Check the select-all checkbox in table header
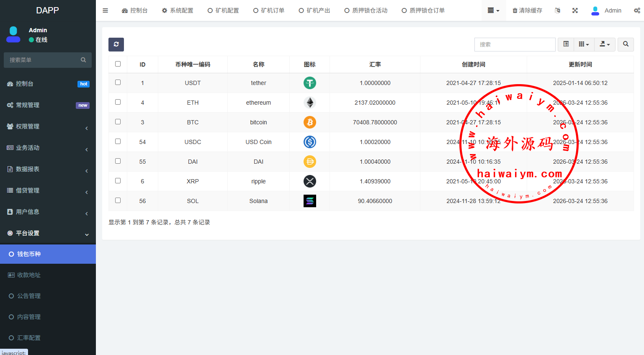The image size is (644, 355). tap(118, 64)
